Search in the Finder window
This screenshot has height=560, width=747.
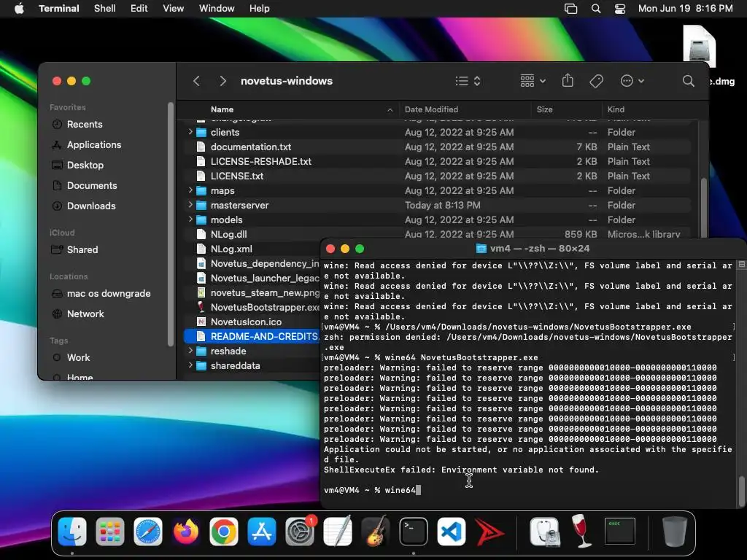[688, 81]
